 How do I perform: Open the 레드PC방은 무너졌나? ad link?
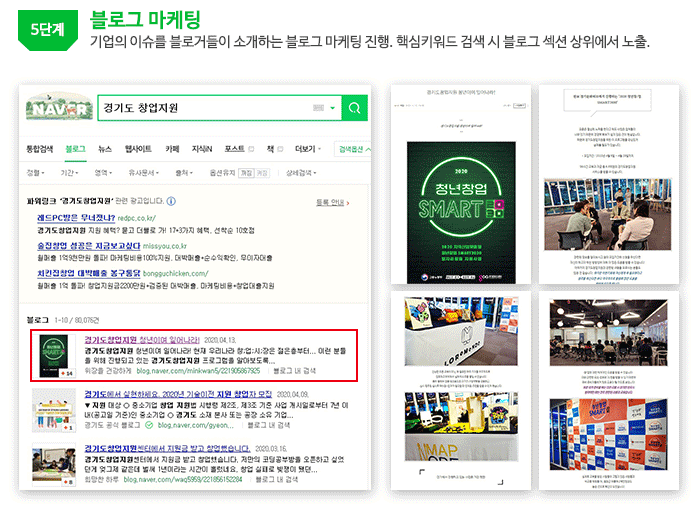click(x=76, y=218)
